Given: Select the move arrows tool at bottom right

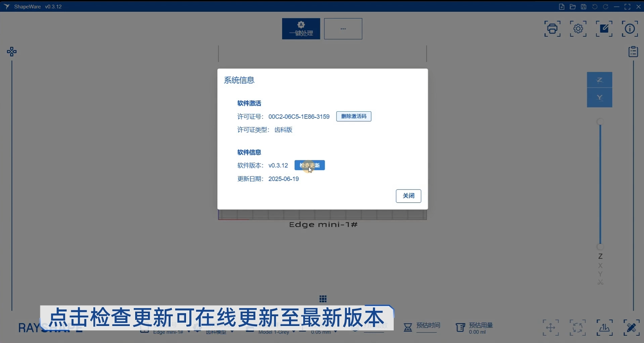Looking at the screenshot, I should click(551, 328).
